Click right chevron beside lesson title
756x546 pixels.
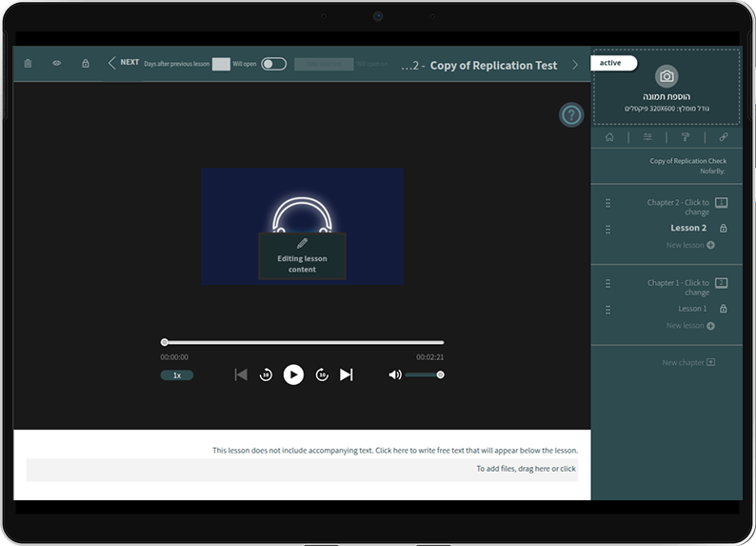pos(575,65)
